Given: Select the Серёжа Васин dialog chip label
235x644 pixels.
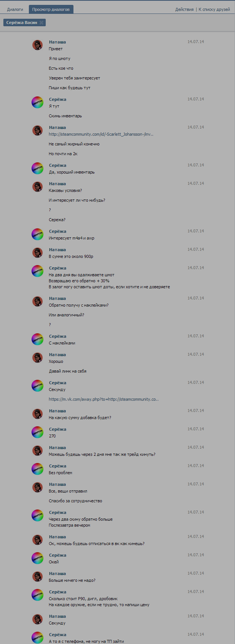Looking at the screenshot, I should click(x=22, y=23).
